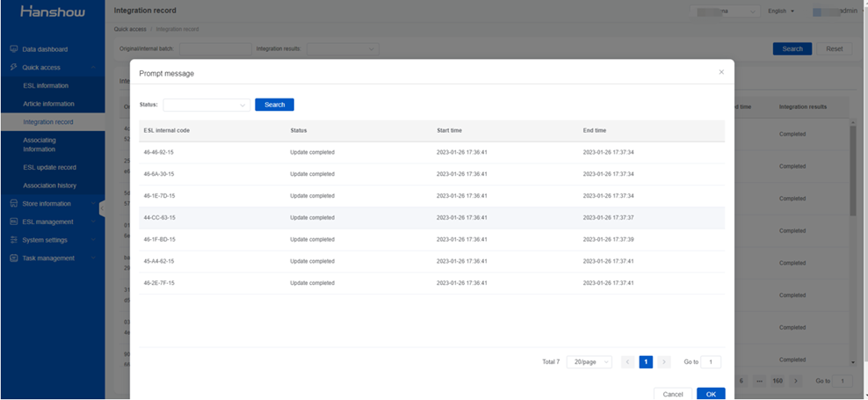Collapse the sidebar with the handle arrow

102,209
